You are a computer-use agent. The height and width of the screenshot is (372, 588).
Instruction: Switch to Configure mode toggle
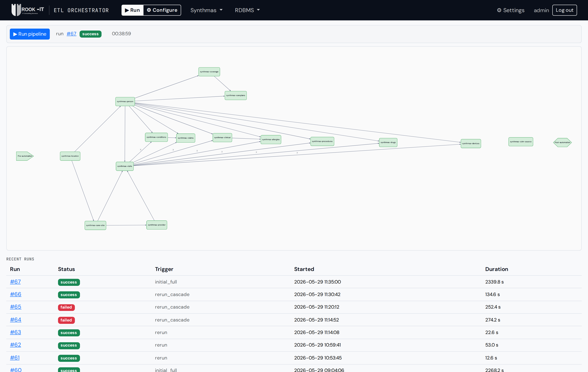pos(162,10)
